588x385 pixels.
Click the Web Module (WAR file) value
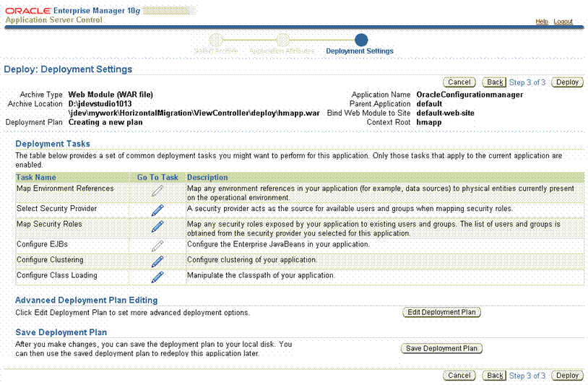pos(111,95)
